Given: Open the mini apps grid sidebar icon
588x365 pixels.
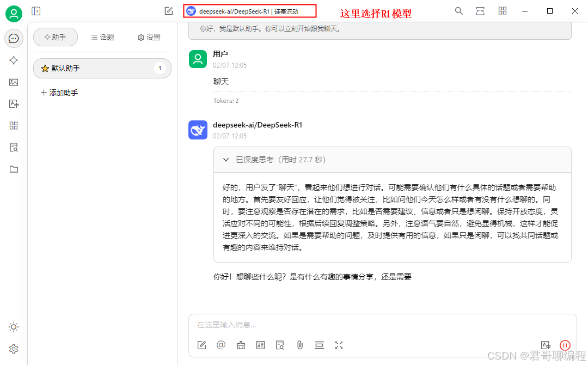Looking at the screenshot, I should coord(14,126).
